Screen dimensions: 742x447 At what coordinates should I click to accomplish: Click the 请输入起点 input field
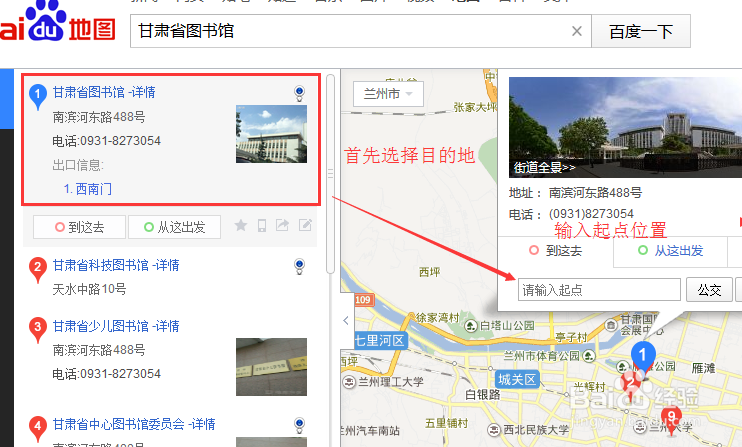600,289
